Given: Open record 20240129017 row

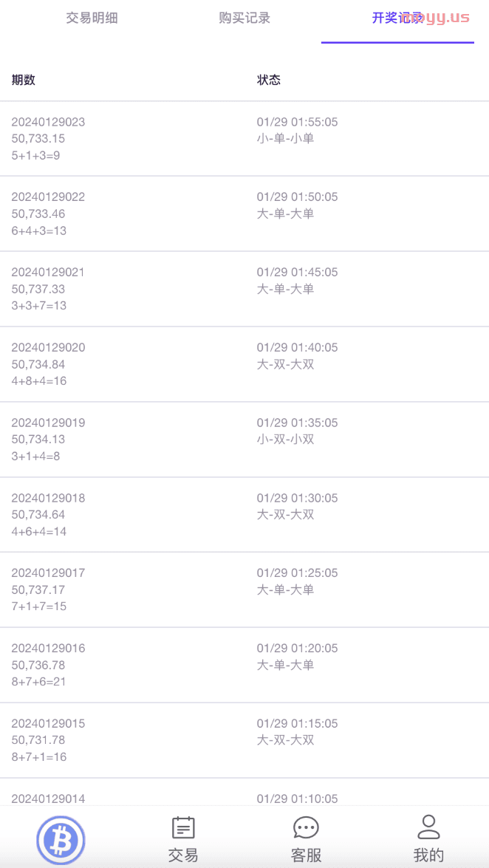Looking at the screenshot, I should click(244, 590).
